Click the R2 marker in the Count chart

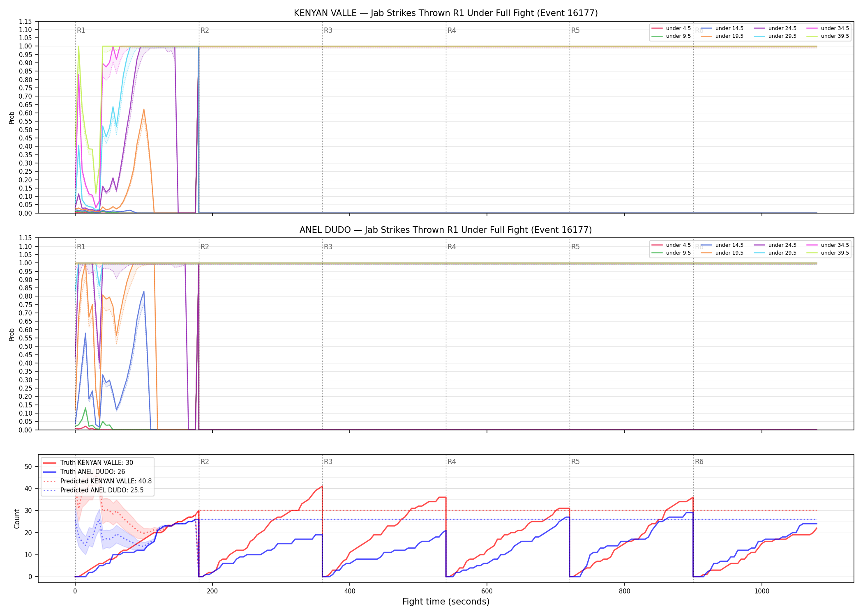(x=205, y=462)
